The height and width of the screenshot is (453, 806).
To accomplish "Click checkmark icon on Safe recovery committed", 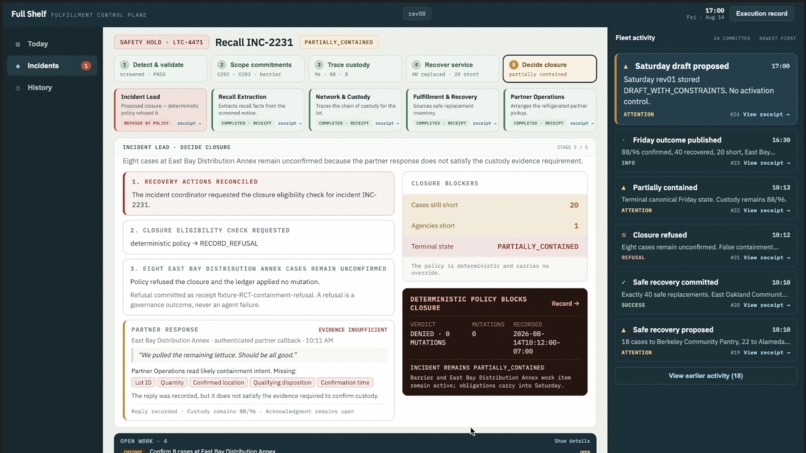I will click(624, 282).
